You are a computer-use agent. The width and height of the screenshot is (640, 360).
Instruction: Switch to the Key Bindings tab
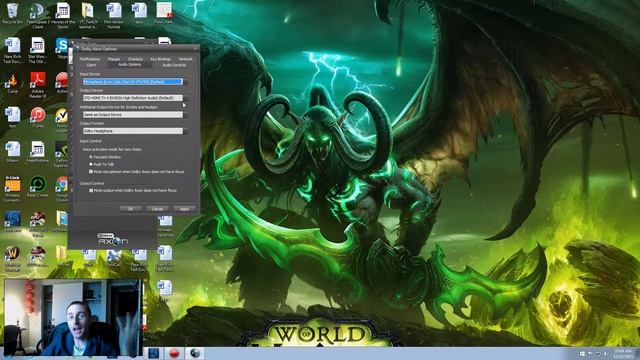pyautogui.click(x=160, y=59)
